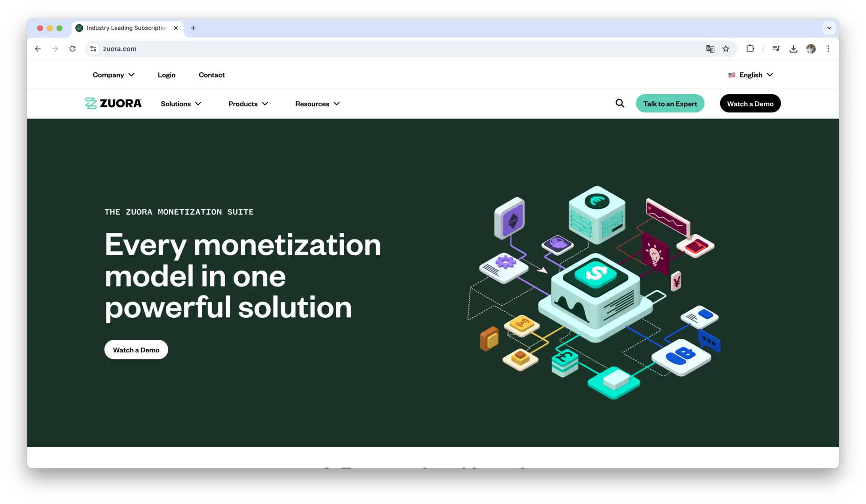Open the Contact link
Screen dimensions: 866x504
coord(212,75)
